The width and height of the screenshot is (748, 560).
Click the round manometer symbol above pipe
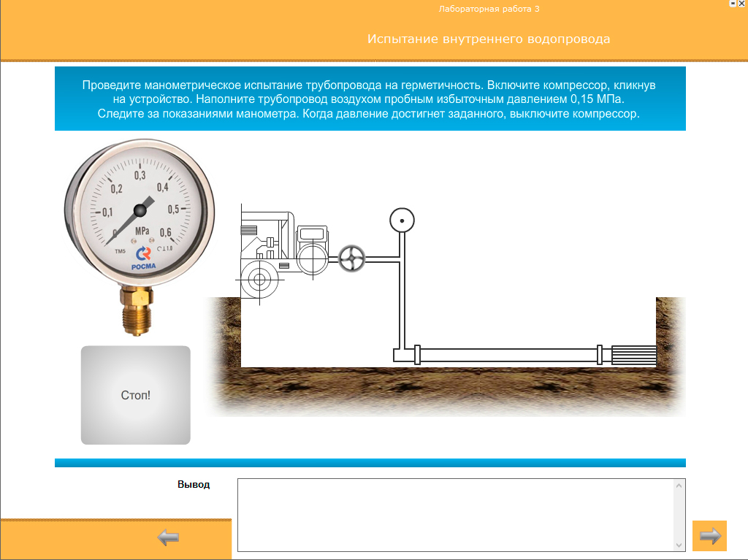click(401, 220)
